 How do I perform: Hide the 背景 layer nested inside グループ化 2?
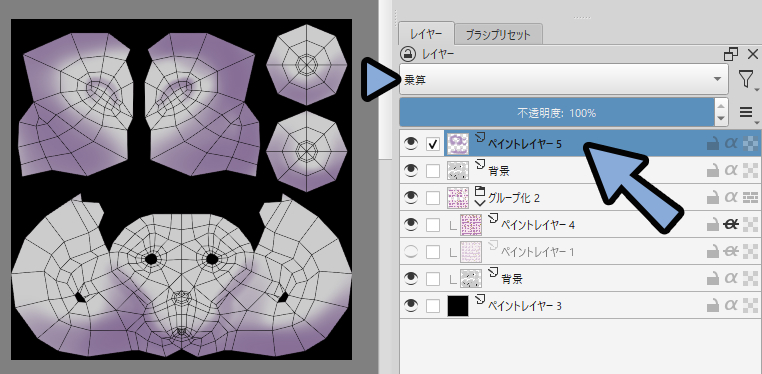click(x=411, y=278)
